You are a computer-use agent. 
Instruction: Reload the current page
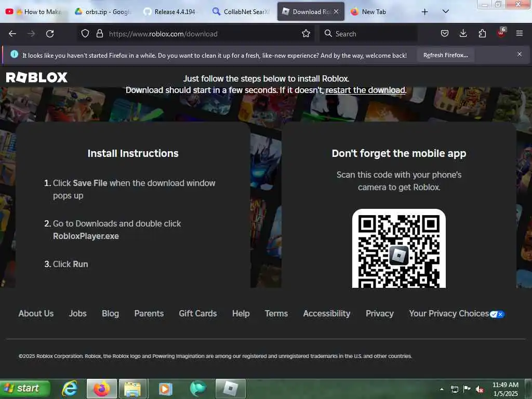[x=50, y=34]
